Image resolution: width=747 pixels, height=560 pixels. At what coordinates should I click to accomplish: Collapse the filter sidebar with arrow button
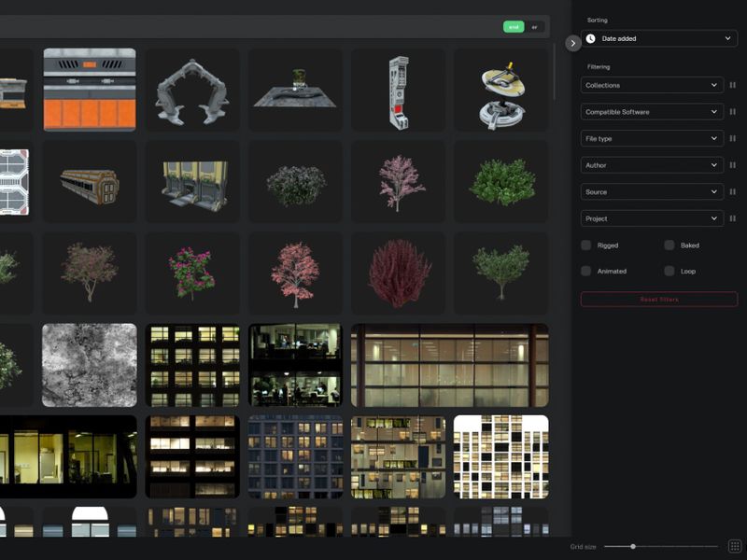click(573, 43)
